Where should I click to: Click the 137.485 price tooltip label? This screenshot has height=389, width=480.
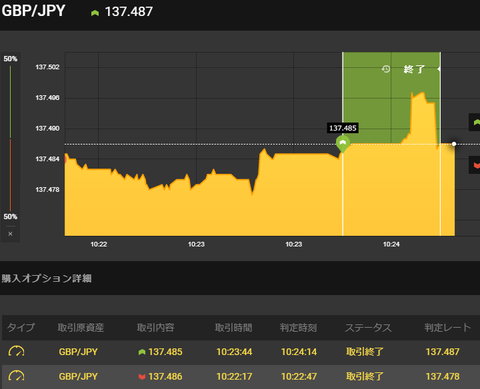click(x=343, y=128)
